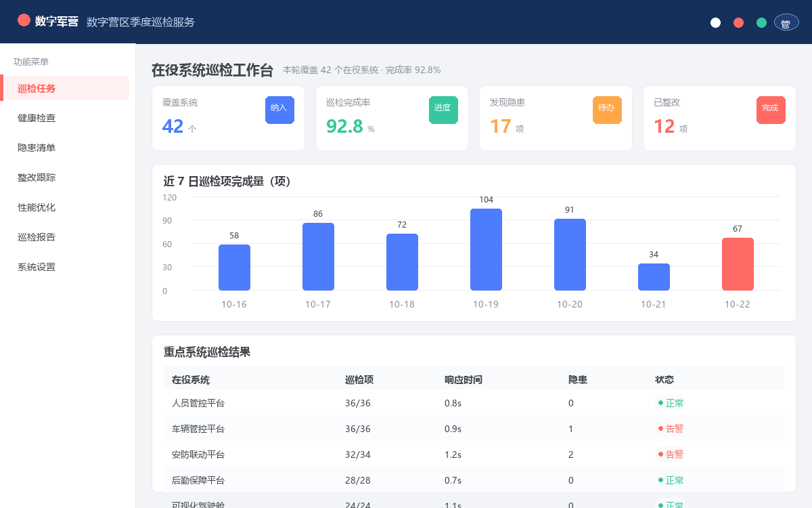The height and width of the screenshot is (508, 812).
Task: Click the 重点系统巡检结果 section title
Action: tap(207, 352)
